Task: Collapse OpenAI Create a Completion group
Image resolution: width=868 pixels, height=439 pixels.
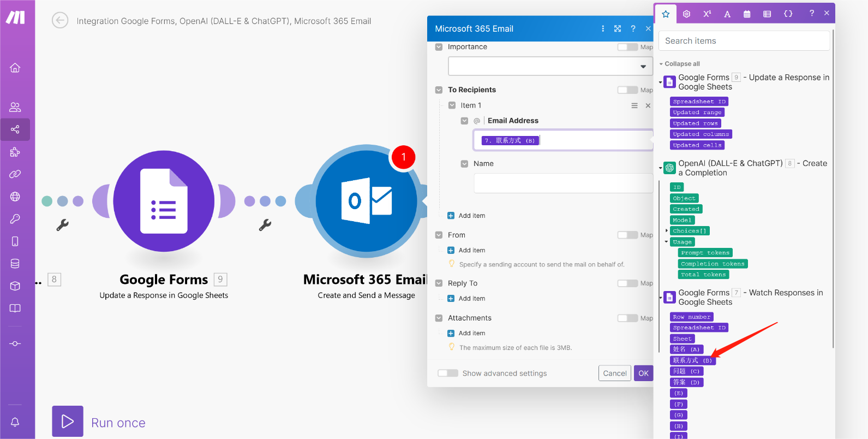Action: pos(661,168)
